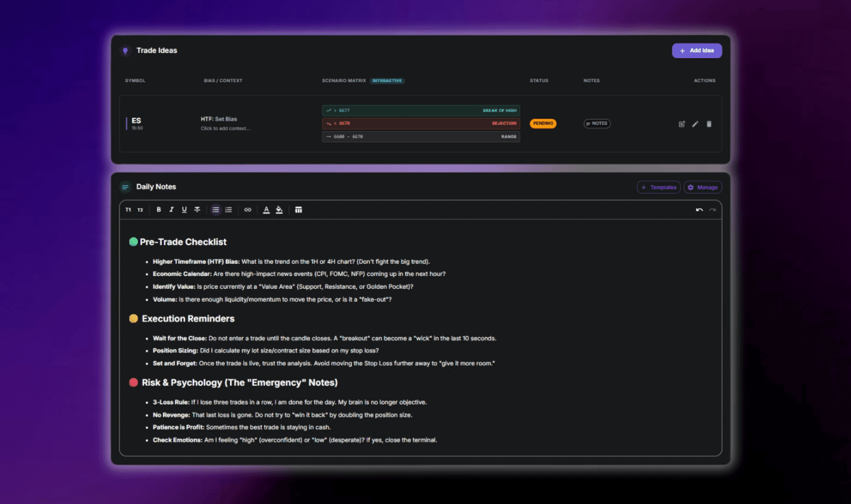Insert a hyperlink in Daily Notes
This screenshot has width=851, height=504.
pos(248,210)
